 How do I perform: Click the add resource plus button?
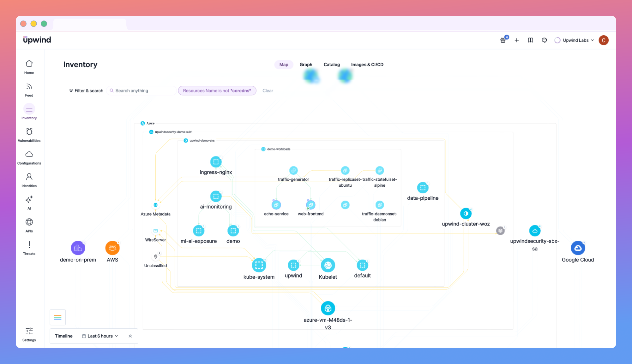point(517,40)
